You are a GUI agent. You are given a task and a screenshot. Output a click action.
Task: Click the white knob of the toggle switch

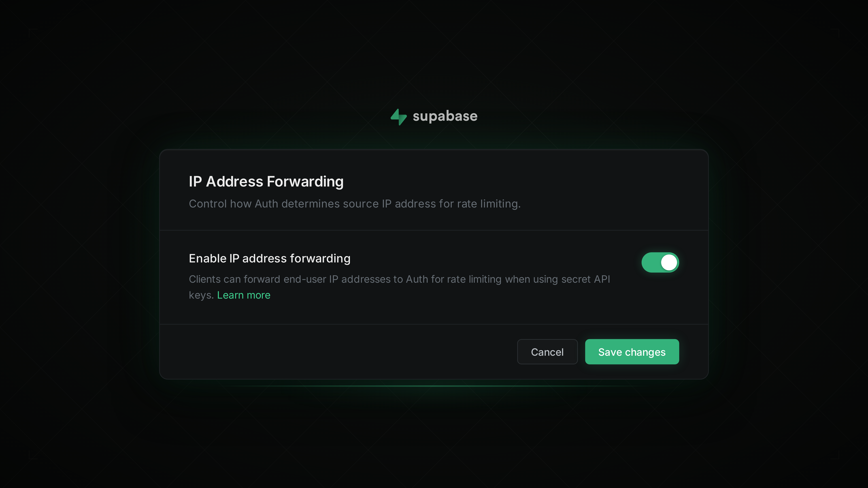(x=669, y=262)
